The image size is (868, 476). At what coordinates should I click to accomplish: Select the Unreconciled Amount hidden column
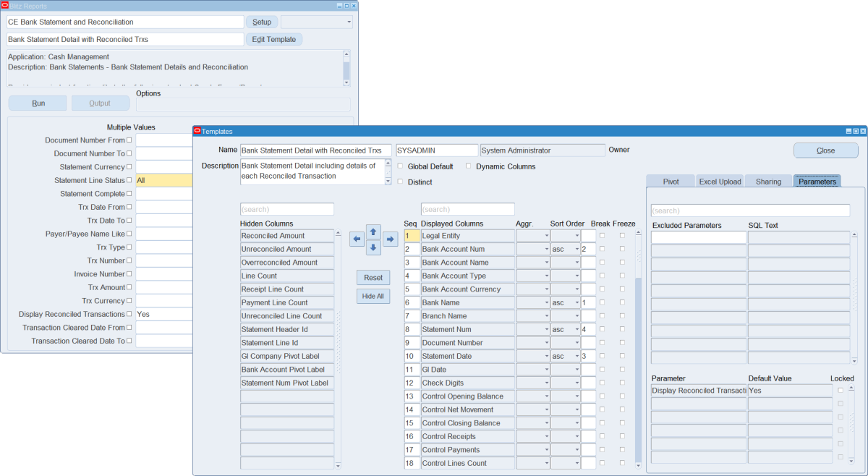pyautogui.click(x=287, y=249)
